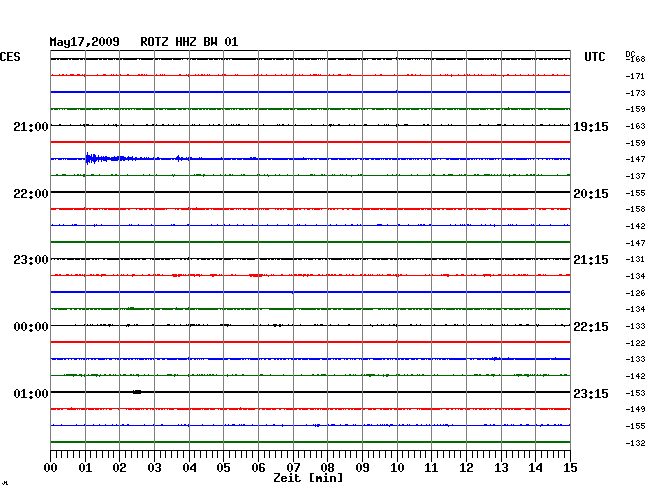Image resolution: width=650 pixels, height=494 pixels.
Task: Click the 19:15 UTC time label
Action: tap(591, 127)
